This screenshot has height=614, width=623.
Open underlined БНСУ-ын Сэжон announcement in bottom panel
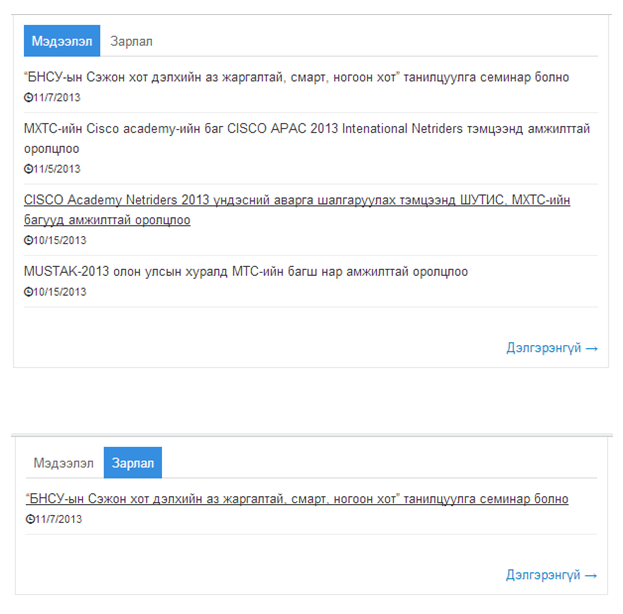[297, 499]
